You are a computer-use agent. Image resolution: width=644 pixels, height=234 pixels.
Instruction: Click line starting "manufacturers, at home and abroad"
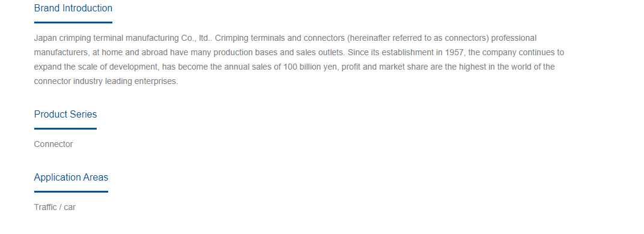pos(299,53)
